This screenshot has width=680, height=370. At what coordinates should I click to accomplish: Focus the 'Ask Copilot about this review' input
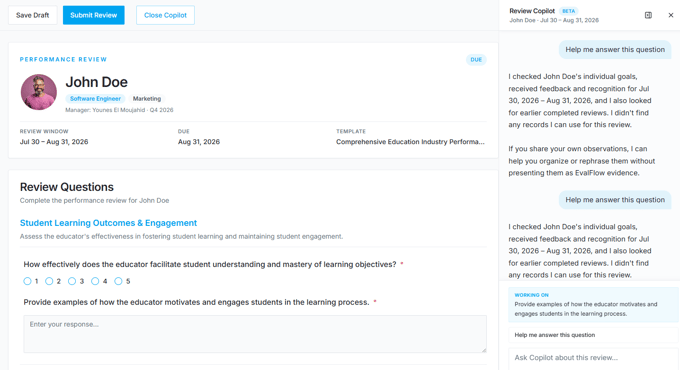coord(593,358)
